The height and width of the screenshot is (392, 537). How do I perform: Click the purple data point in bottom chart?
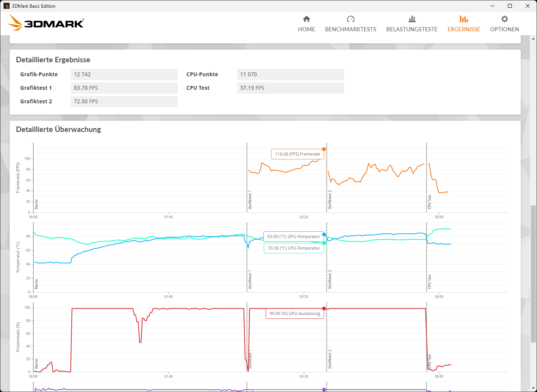click(324, 390)
